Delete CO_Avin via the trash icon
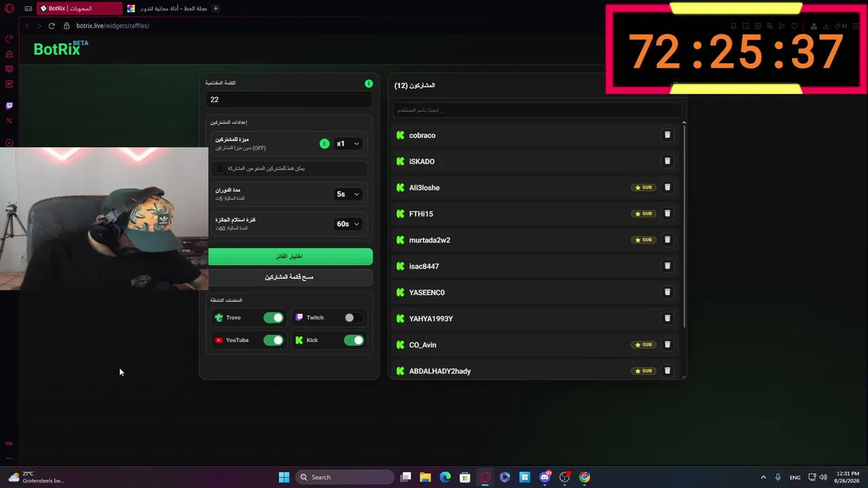Viewport: 868px width, 488px height. click(667, 344)
